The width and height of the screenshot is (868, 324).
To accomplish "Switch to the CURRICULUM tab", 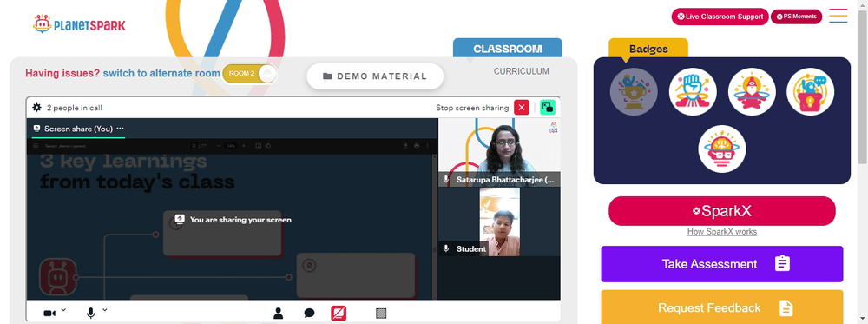I will point(522,71).
